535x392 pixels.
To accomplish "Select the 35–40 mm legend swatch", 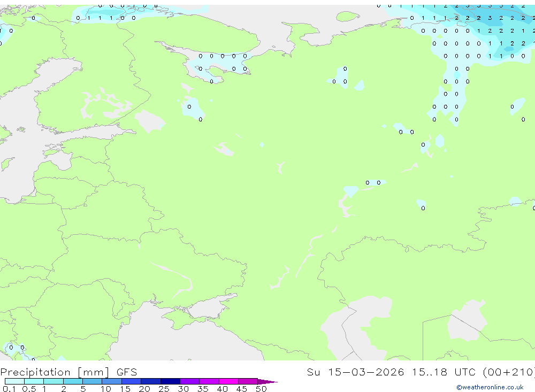I will pos(209,381).
